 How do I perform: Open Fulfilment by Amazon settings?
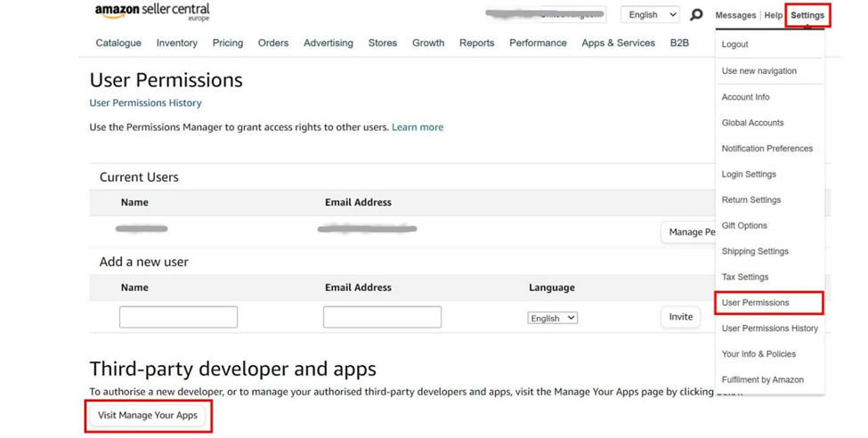tap(762, 380)
